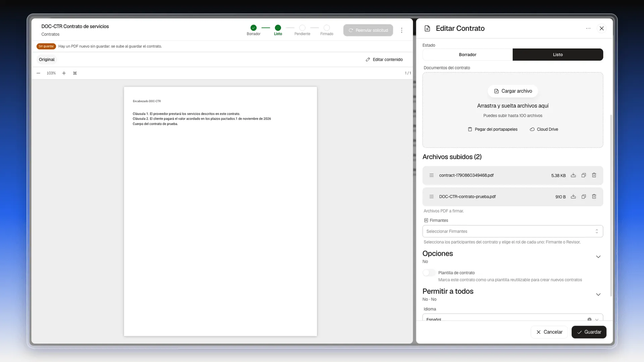Screen dimensions: 644x362
Task: Collapse the Opciones section chevron
Action: [598, 257]
